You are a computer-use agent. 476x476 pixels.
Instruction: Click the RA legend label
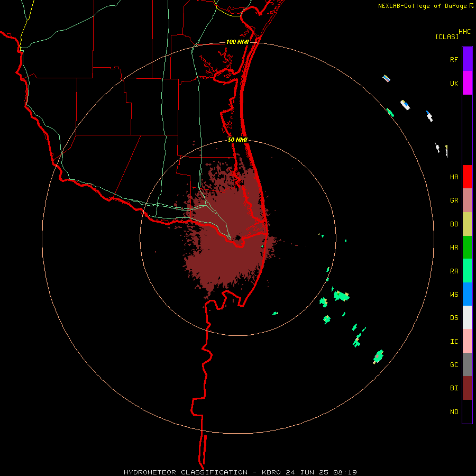(454, 271)
